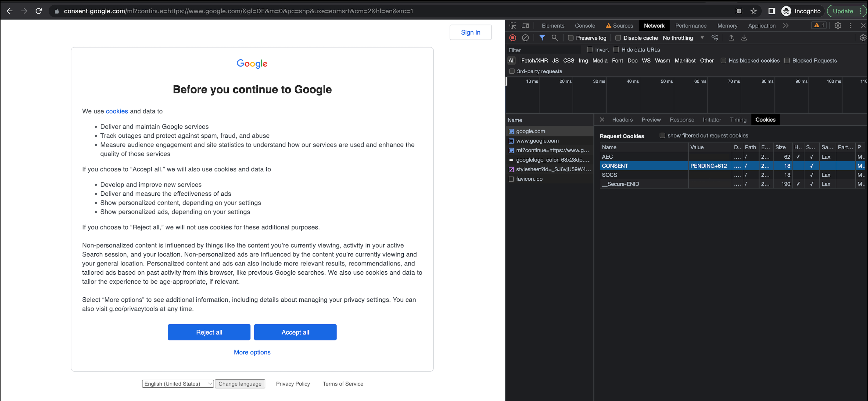
Task: Click into the network Filter text field
Action: click(544, 50)
